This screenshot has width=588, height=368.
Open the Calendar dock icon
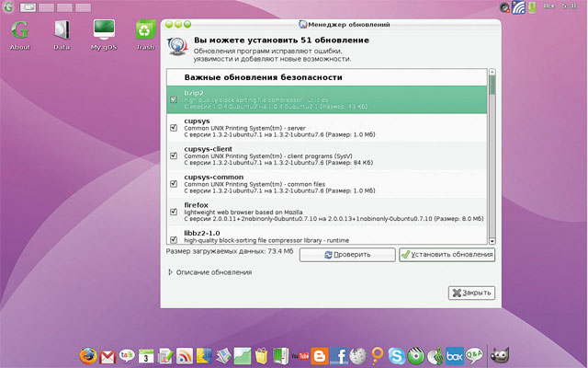pos(146,356)
